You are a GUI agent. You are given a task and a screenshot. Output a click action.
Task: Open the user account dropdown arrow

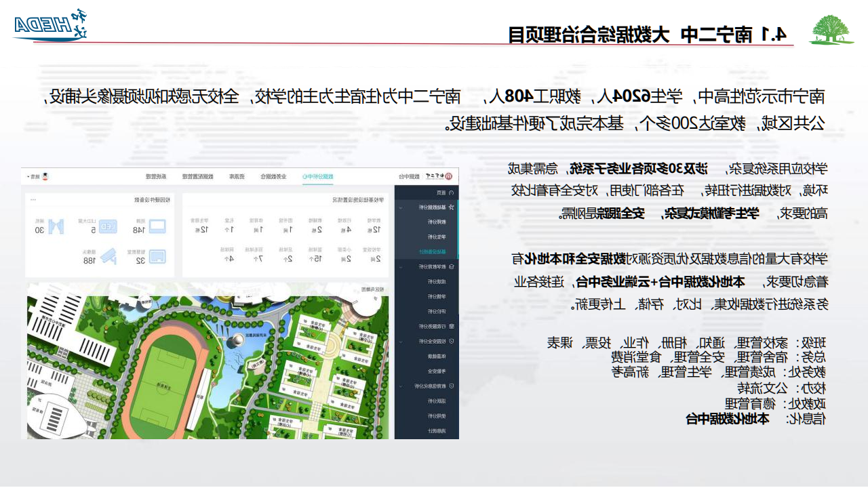pos(28,176)
